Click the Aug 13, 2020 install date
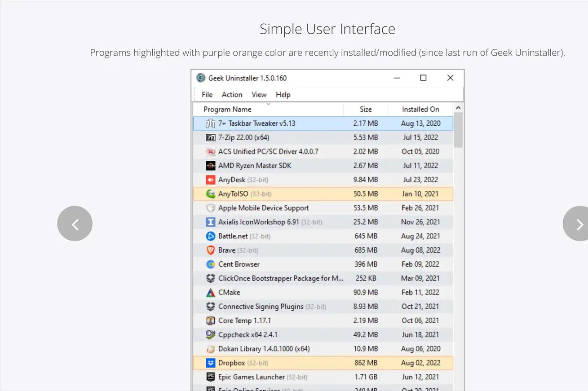Viewport: 588px width, 391px height. [x=421, y=123]
